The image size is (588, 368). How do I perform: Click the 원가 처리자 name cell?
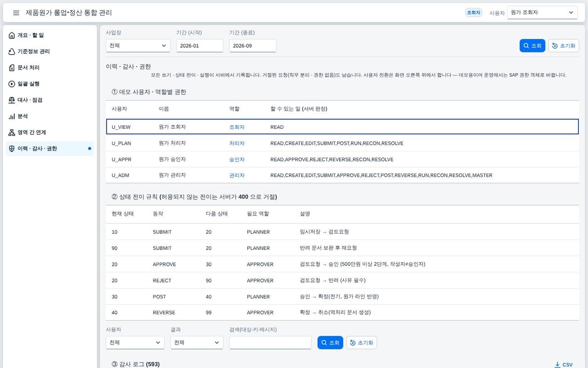(x=172, y=143)
